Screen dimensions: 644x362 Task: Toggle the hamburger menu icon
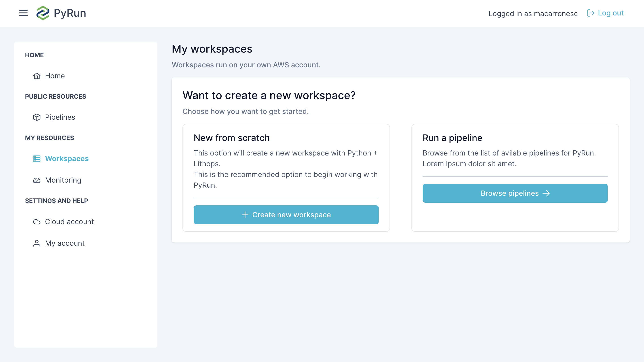(x=23, y=13)
